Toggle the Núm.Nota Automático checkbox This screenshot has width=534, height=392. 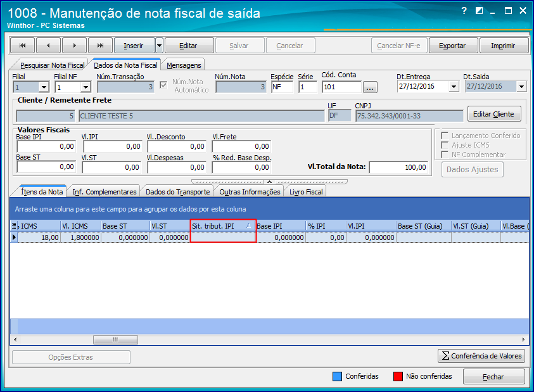[x=163, y=85]
